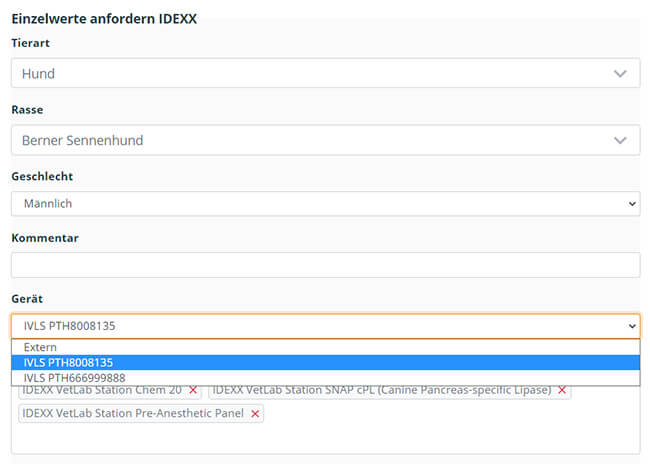Image resolution: width=650 pixels, height=464 pixels.
Task: Select the IVLS PTH666999888 option
Action: click(x=325, y=378)
